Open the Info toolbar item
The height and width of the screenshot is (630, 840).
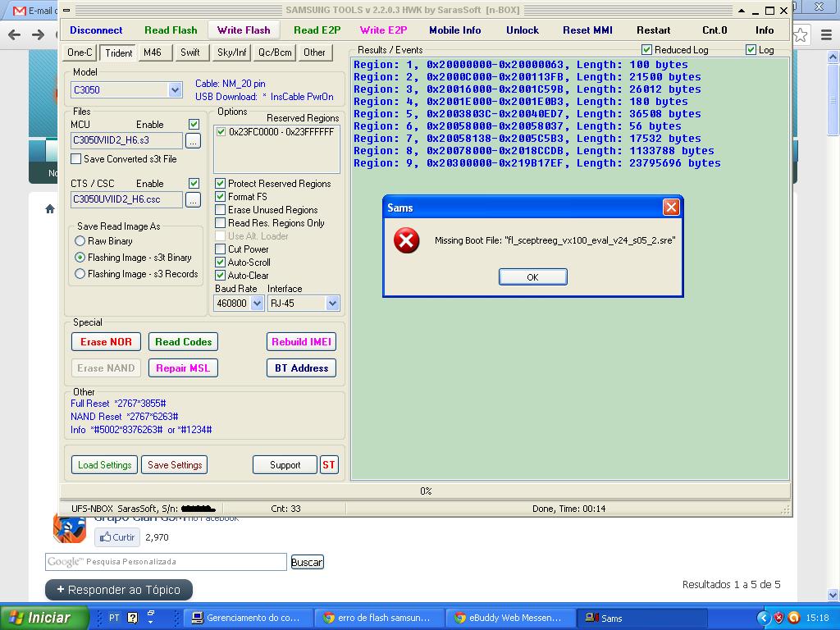[765, 30]
